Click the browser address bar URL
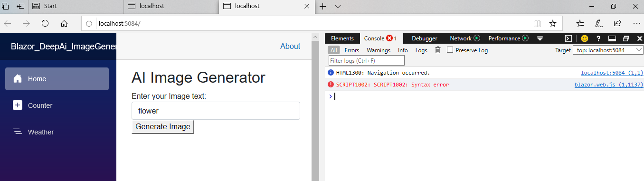 pos(119,23)
